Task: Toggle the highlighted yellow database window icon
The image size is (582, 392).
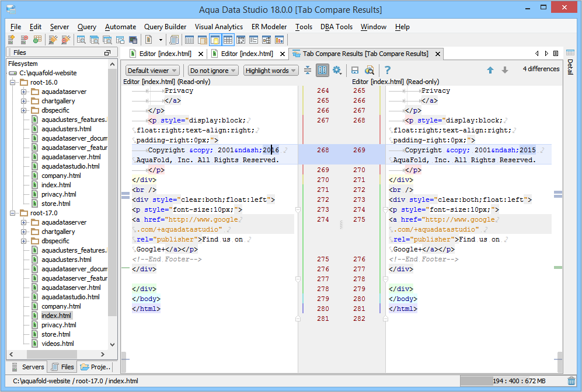Action: 215,40
